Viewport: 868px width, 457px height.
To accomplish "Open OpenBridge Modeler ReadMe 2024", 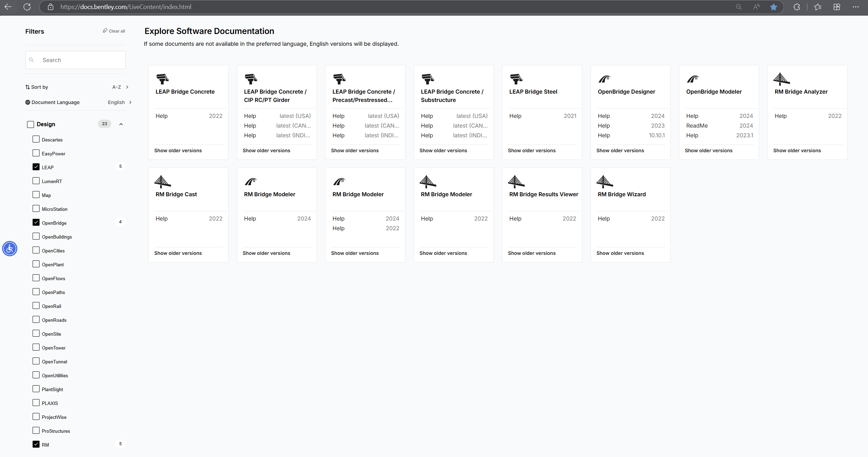I will point(720,126).
